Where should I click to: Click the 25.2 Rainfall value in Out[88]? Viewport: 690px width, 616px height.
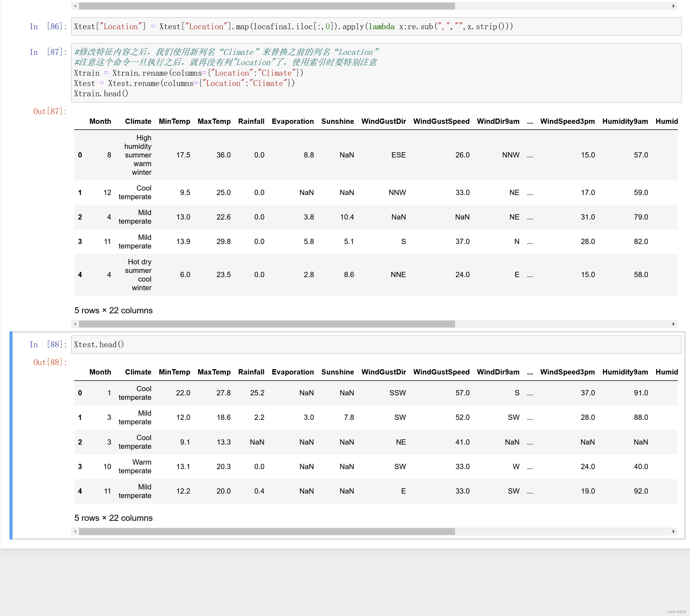coord(257,393)
